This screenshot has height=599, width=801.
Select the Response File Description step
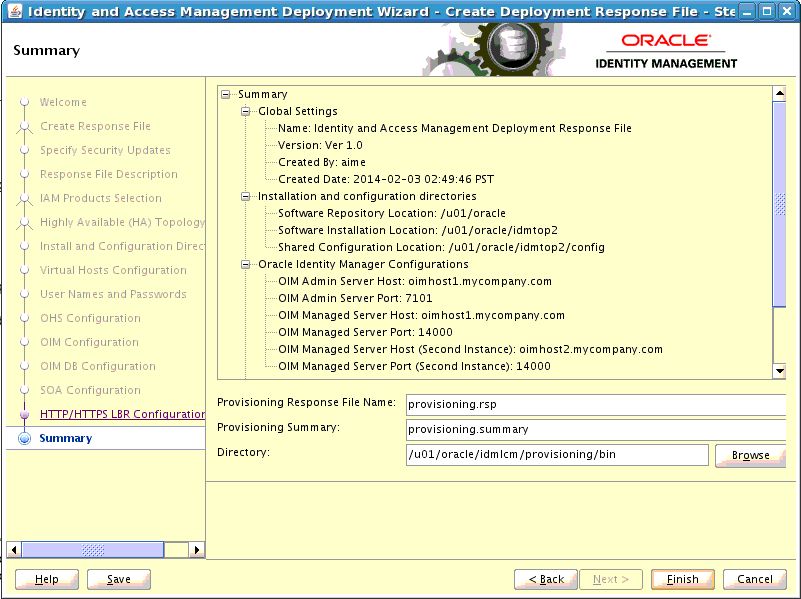(x=109, y=174)
